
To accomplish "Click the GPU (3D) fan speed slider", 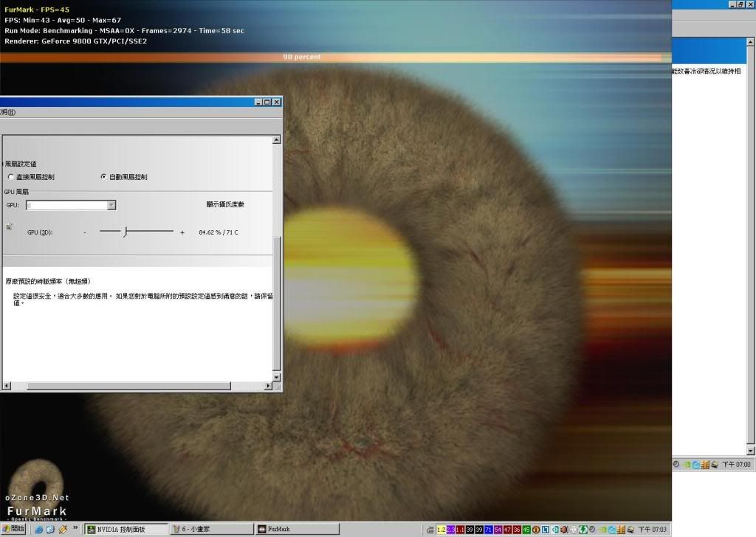I will coord(125,232).
